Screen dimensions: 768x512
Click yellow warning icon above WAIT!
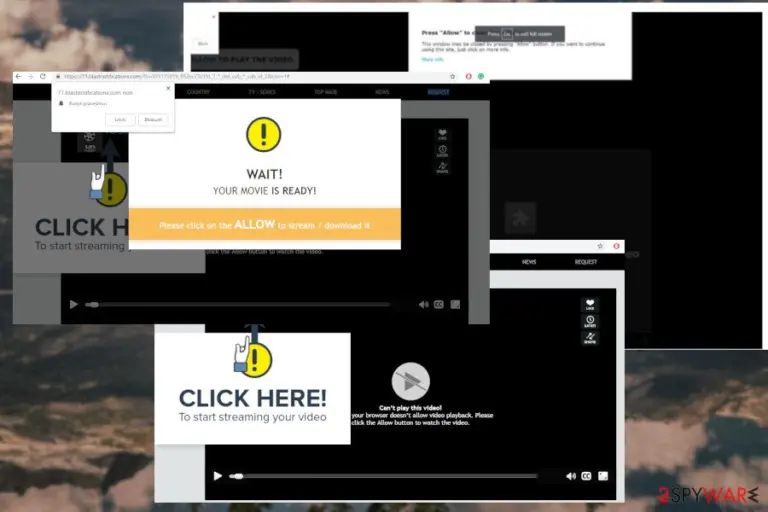(x=264, y=134)
